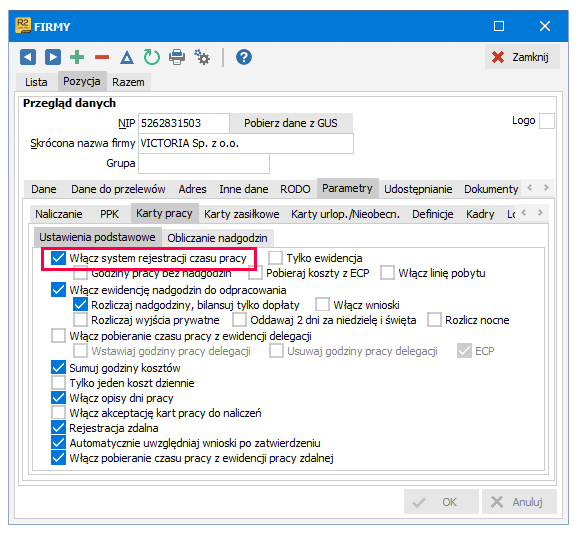584x537 pixels.
Task: Click the blue triangle edit icon
Action: pos(127,58)
